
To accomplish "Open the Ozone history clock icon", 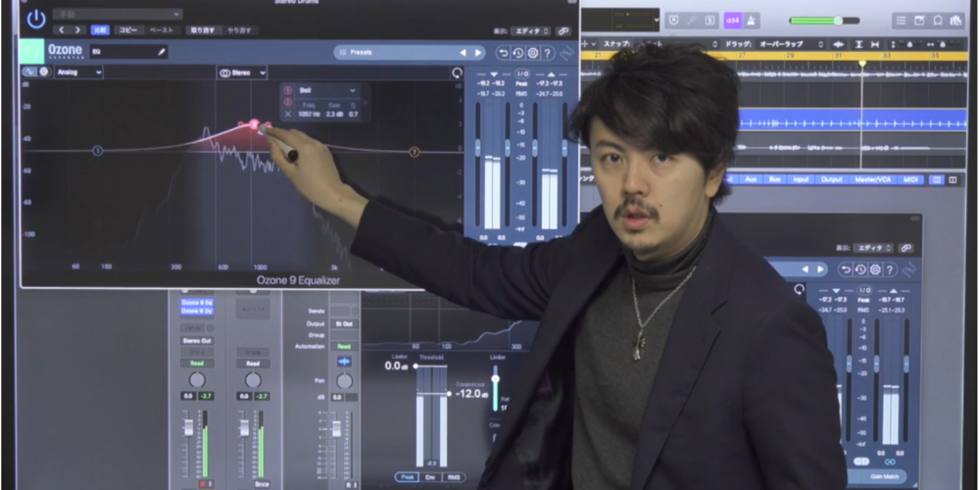I will tap(518, 53).
